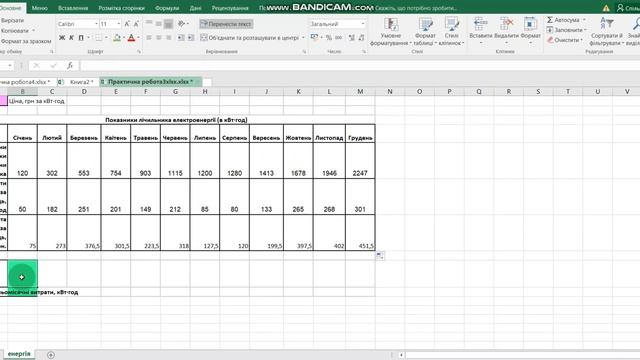This screenshot has width=640, height=360.
Task: Click merge and center (Об'єднати та розташувати)
Action: [249, 38]
